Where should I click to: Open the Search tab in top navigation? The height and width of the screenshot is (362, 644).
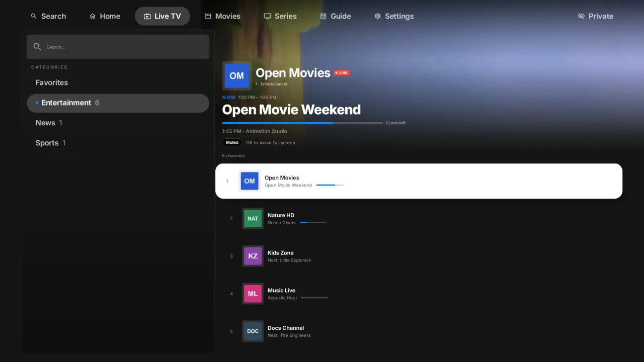click(x=48, y=16)
